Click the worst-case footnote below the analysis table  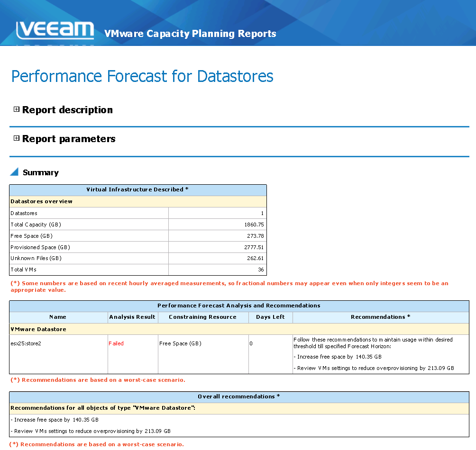pos(98,380)
